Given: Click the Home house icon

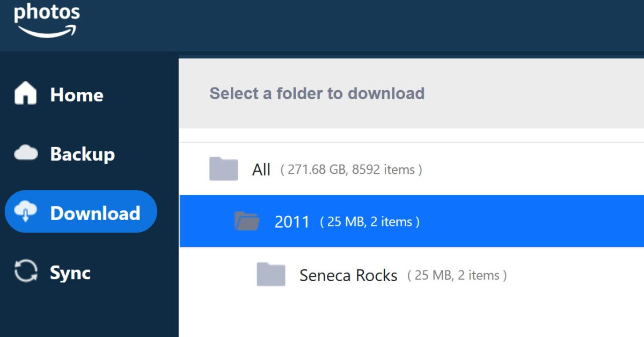Looking at the screenshot, I should point(26,94).
